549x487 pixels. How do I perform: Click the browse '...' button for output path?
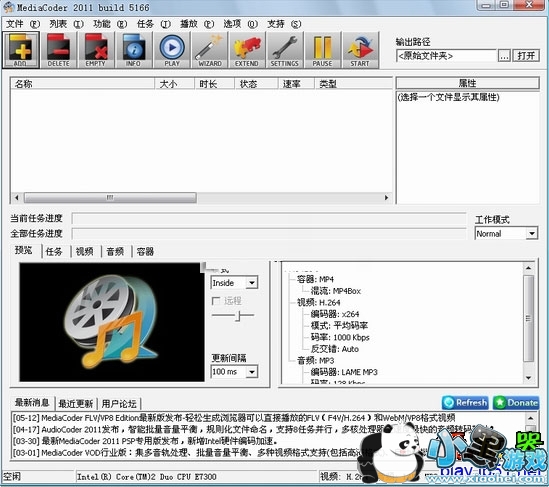tap(504, 56)
